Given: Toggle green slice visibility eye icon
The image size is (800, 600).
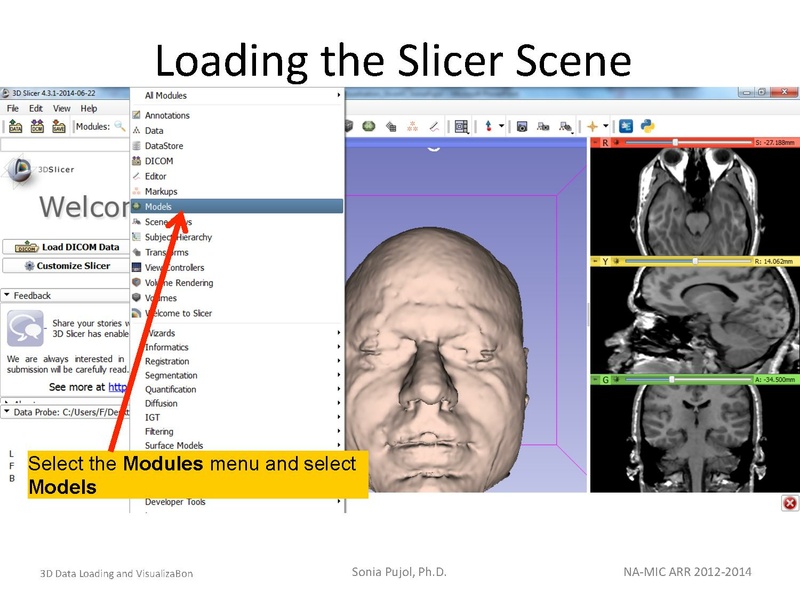Looking at the screenshot, I should (x=616, y=380).
